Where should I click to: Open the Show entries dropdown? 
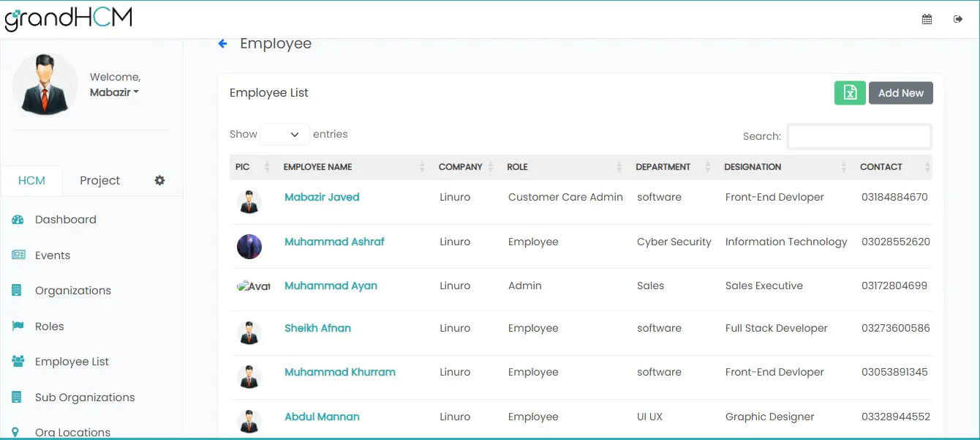point(284,135)
